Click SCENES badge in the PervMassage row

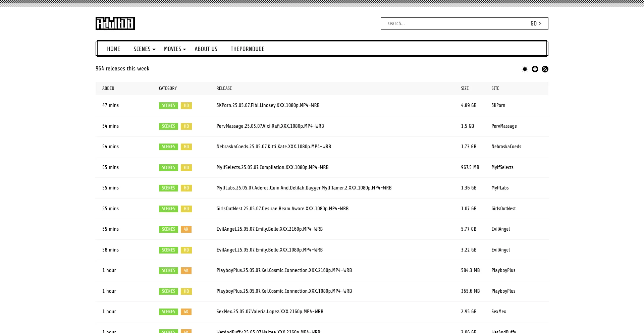168,126
